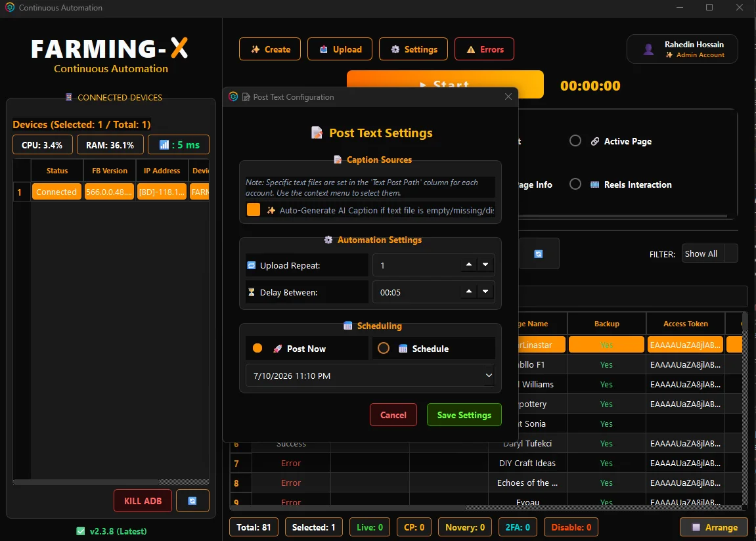This screenshot has width=756, height=541.
Task: Click the Total: 81 status badge
Action: coord(254,527)
